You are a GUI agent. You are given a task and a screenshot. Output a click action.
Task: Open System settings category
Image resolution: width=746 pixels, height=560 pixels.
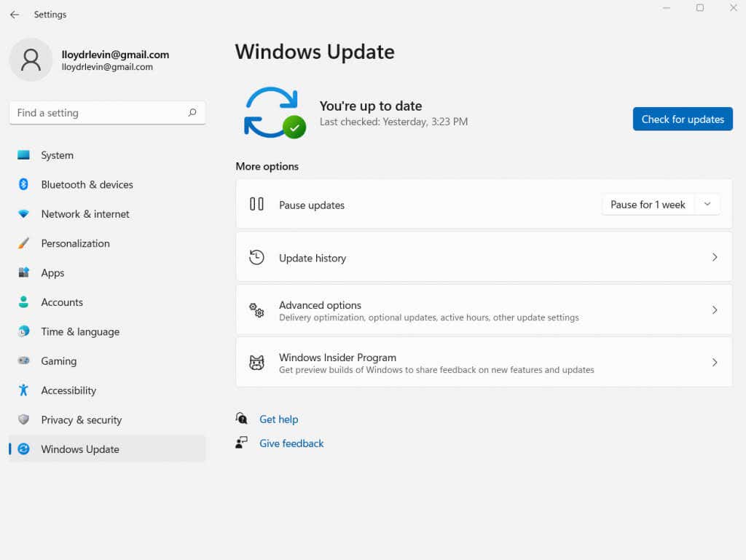(x=107, y=155)
